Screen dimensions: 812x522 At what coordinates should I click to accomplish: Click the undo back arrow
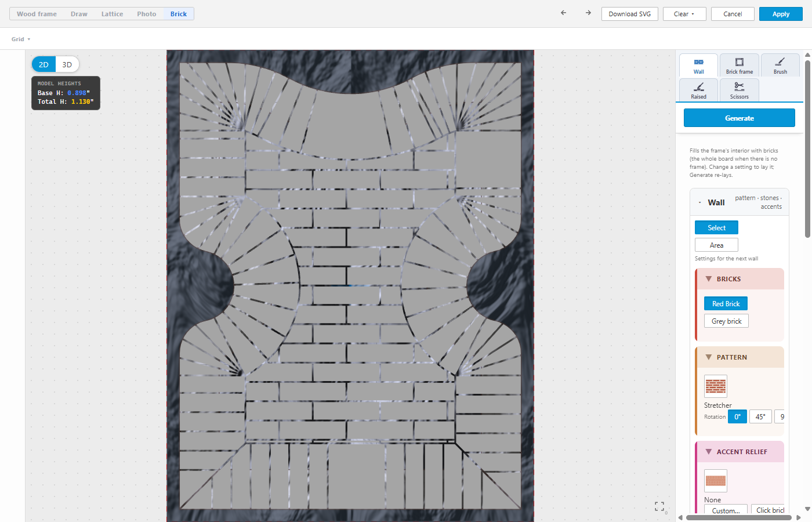tap(563, 13)
